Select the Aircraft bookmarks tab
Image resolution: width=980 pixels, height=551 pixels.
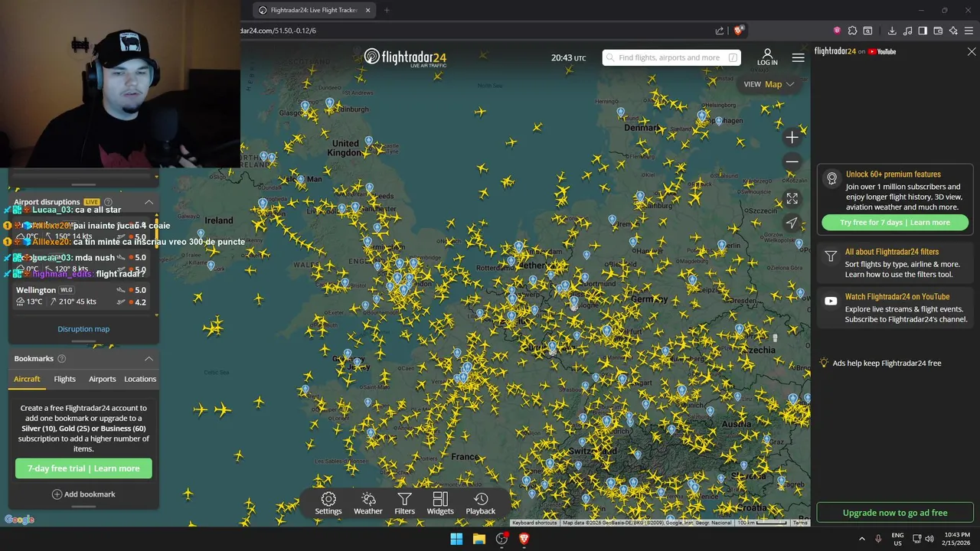(x=27, y=379)
